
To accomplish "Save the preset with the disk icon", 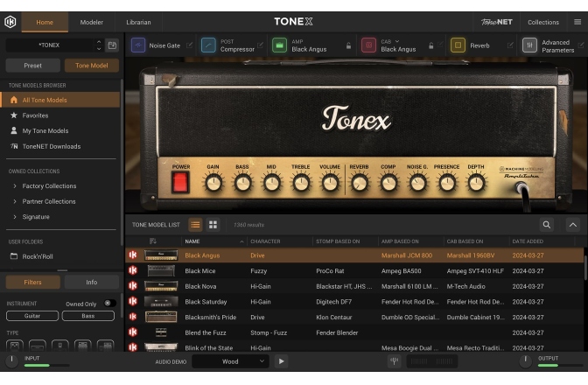I will point(112,45).
